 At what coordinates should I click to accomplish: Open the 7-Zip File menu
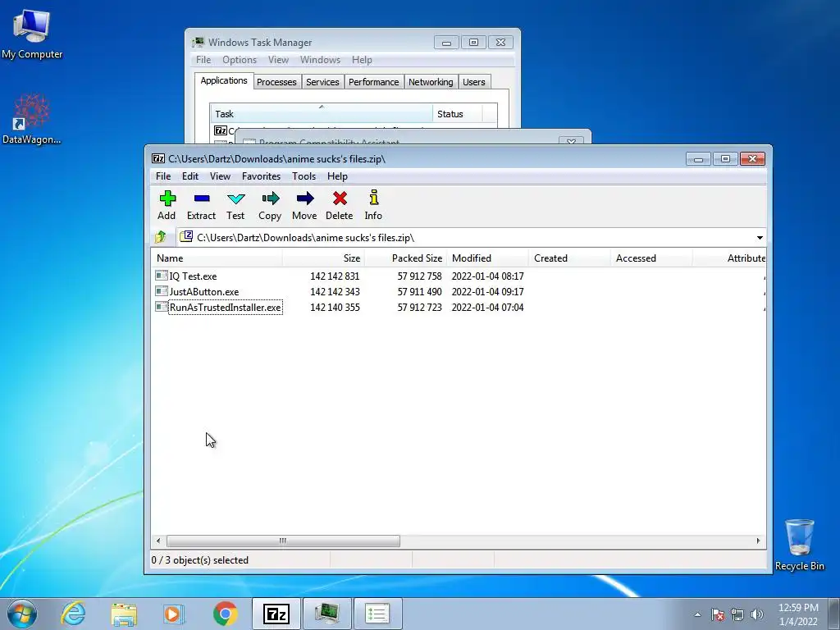coord(163,176)
